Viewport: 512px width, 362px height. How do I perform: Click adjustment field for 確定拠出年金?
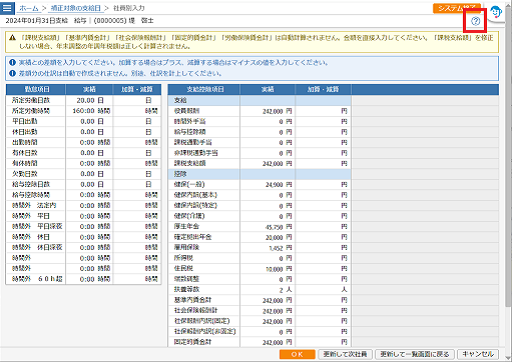(x=323, y=237)
